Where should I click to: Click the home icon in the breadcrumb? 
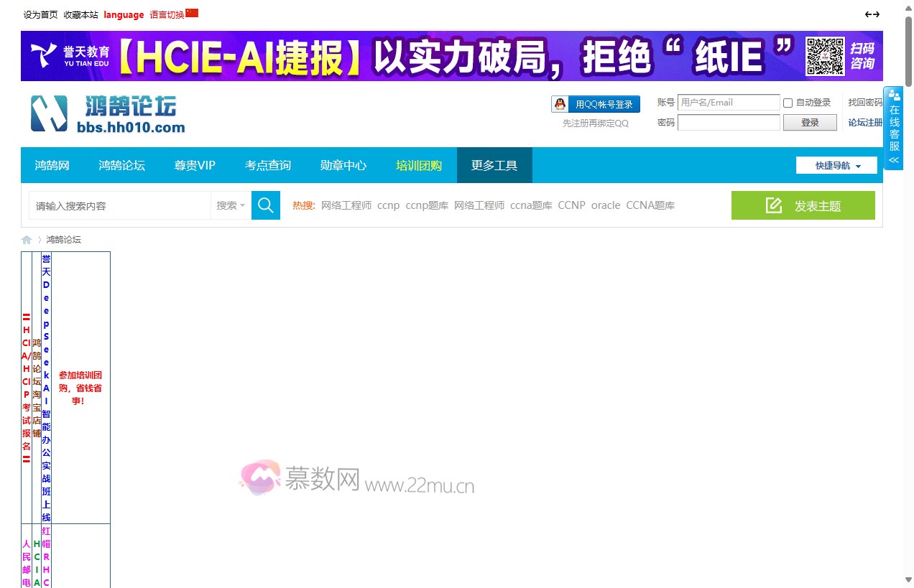point(27,240)
